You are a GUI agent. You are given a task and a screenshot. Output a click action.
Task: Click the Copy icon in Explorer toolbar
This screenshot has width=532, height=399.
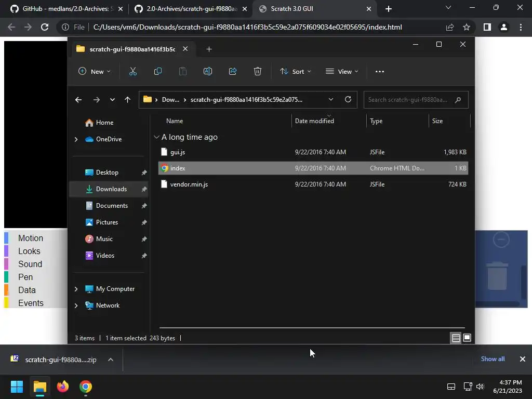[x=158, y=71]
